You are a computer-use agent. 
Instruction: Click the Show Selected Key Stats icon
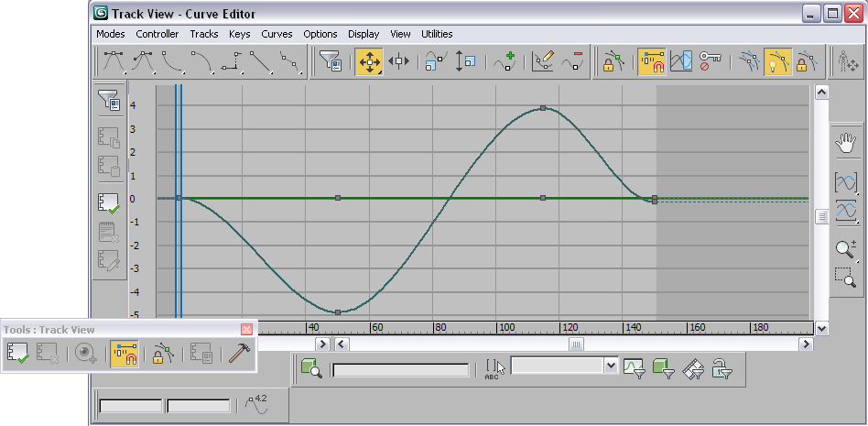pyautogui.click(x=257, y=406)
